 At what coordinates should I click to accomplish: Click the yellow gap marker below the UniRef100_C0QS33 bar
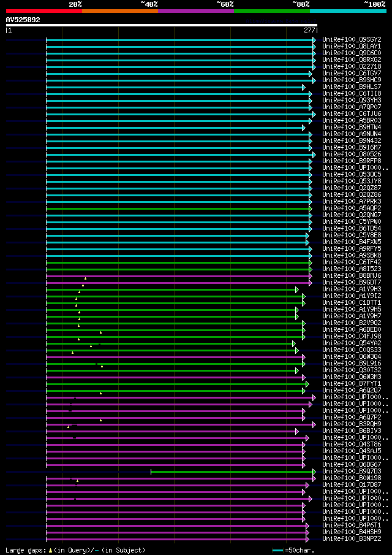pos(72,353)
